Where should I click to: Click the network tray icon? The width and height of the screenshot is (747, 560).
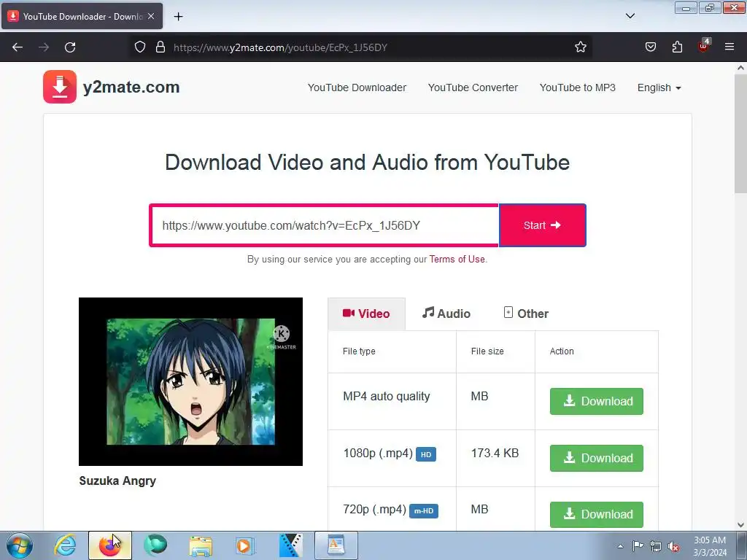tap(656, 546)
